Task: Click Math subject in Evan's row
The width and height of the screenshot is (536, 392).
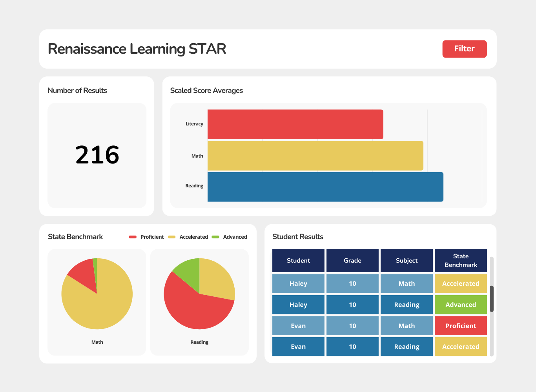Action: [x=407, y=326]
